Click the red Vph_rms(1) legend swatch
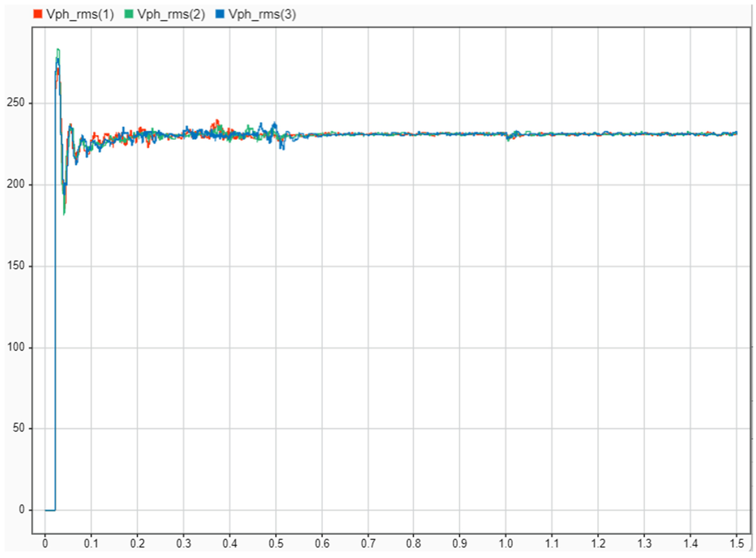 coord(38,14)
